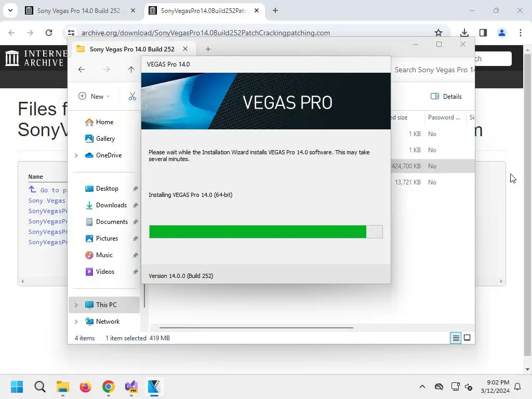Open Chrome tab search dropdown
This screenshot has height=399, width=532.
click(x=10, y=10)
